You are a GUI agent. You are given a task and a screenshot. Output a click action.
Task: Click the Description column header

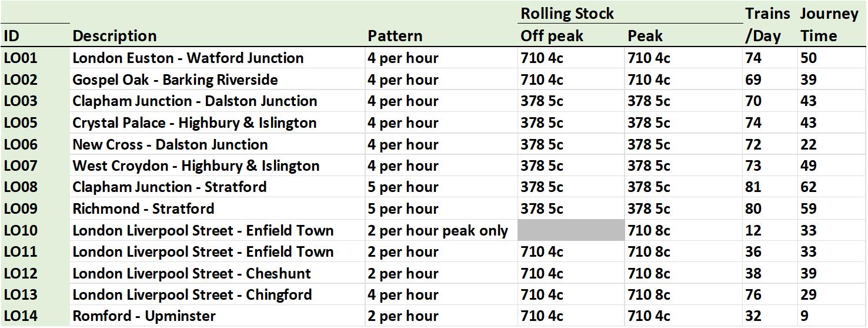pos(115,36)
